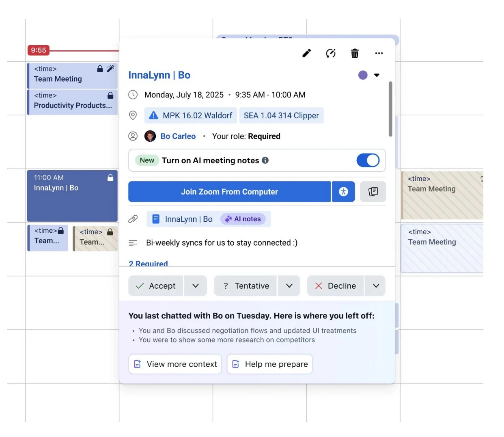
Task: Click Join Zoom From Computer button
Action: point(229,192)
